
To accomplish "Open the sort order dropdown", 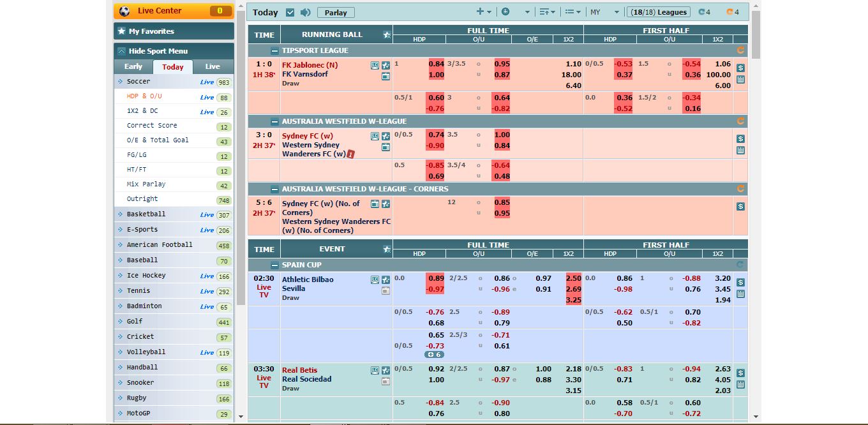I will pyautogui.click(x=547, y=12).
